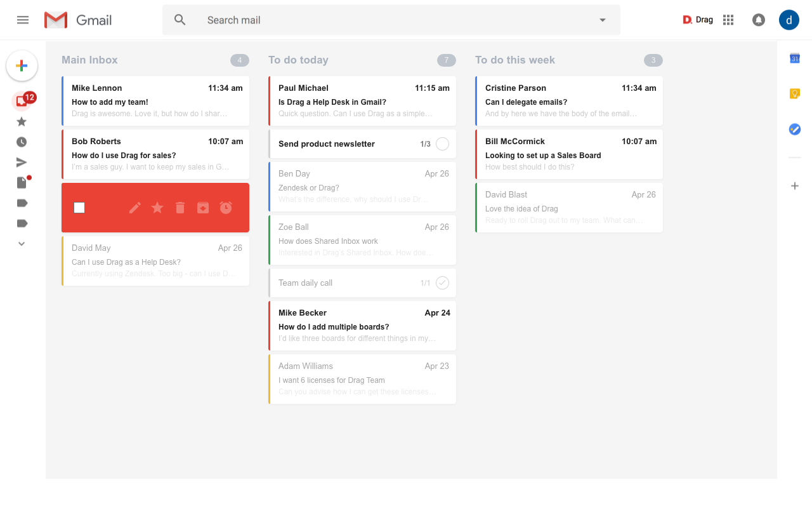The width and height of the screenshot is (812, 508).
Task: Open Bob Roberts' email about Drag for sales
Action: coord(155,154)
